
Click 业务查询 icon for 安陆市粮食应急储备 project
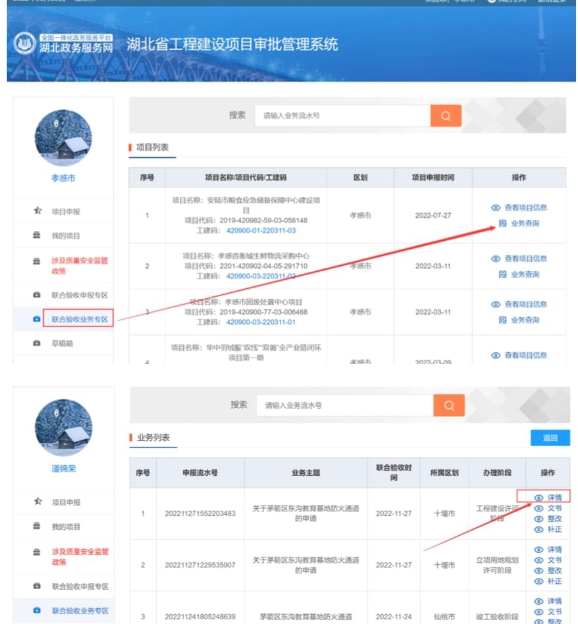tap(503, 223)
